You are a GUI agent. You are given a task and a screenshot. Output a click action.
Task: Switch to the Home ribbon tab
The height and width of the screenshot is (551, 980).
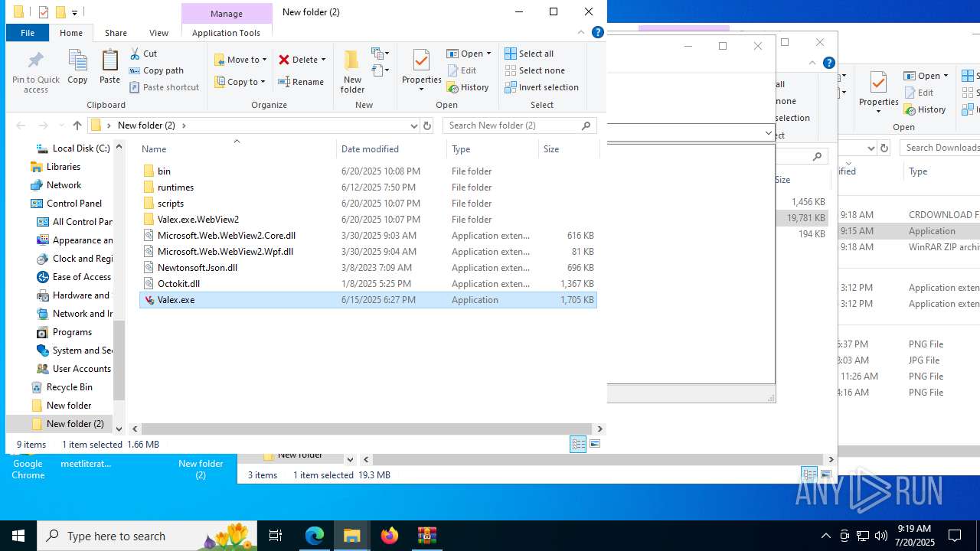tap(71, 33)
